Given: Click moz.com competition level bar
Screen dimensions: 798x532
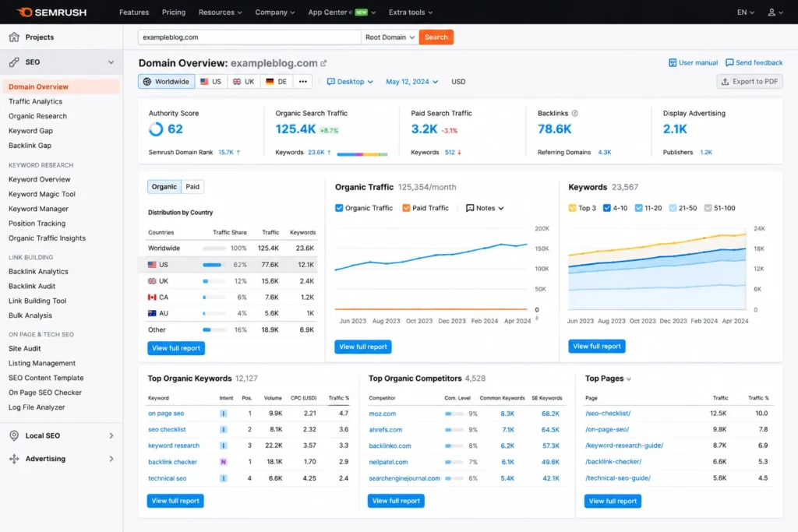Looking at the screenshot, I should 454,414.
